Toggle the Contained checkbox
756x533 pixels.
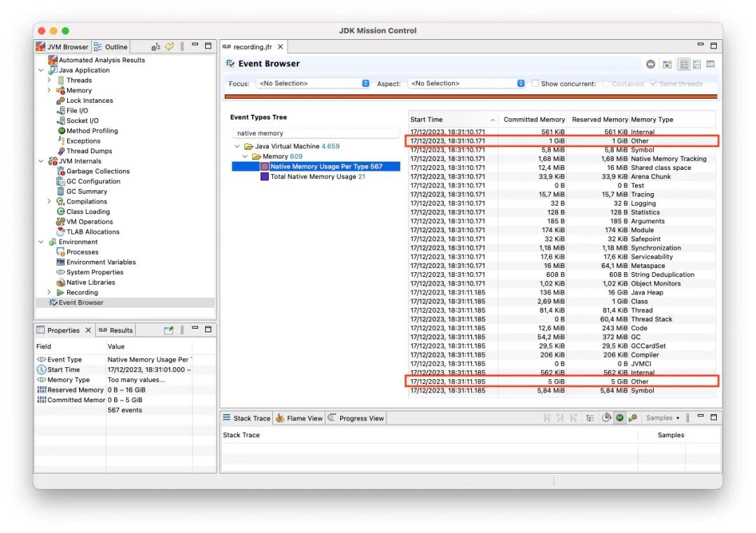pyautogui.click(x=606, y=83)
